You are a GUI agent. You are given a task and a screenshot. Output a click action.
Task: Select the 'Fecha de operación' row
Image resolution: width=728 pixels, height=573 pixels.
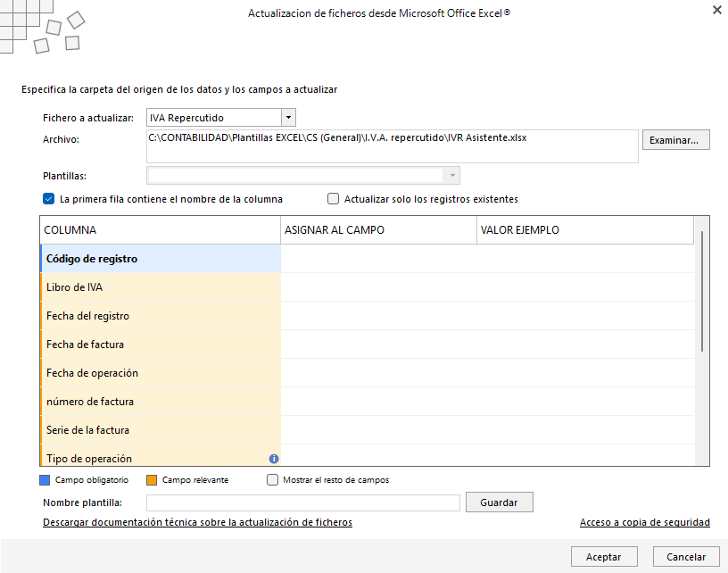[367, 373]
